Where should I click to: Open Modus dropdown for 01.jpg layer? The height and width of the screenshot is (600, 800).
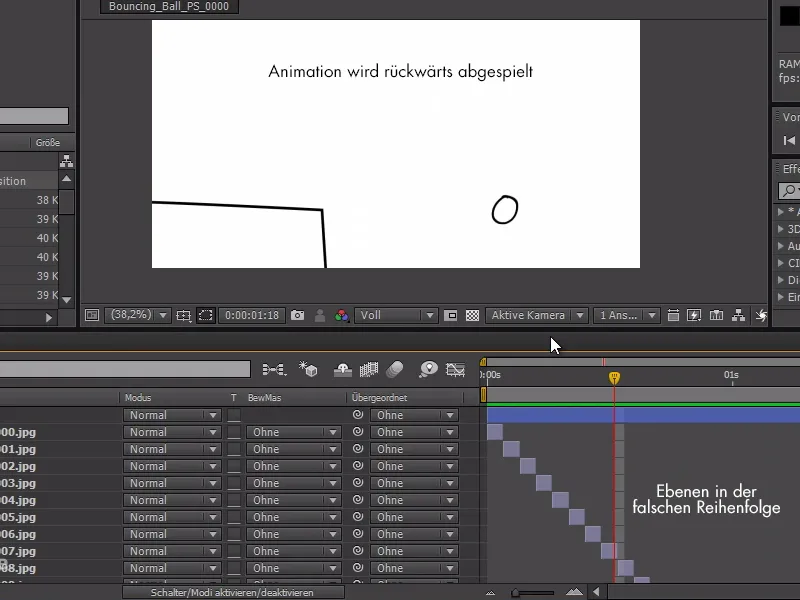tap(172, 449)
